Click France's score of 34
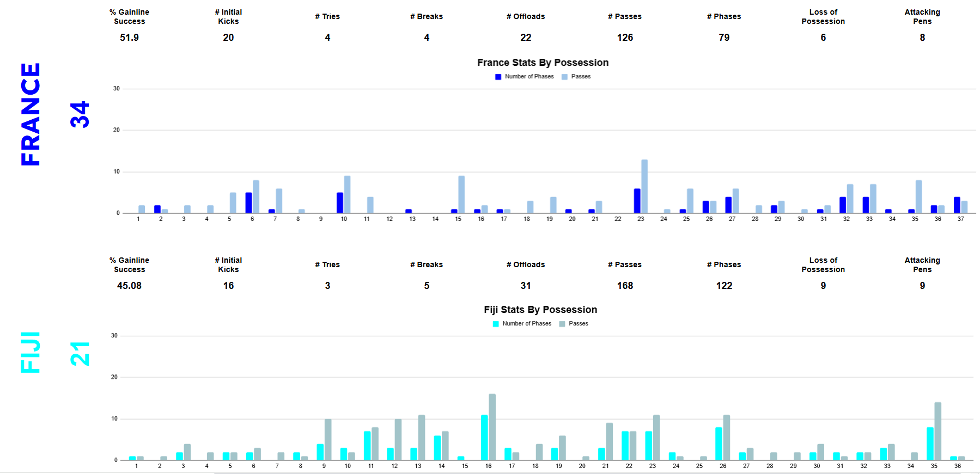The height and width of the screenshot is (474, 980). click(x=80, y=114)
